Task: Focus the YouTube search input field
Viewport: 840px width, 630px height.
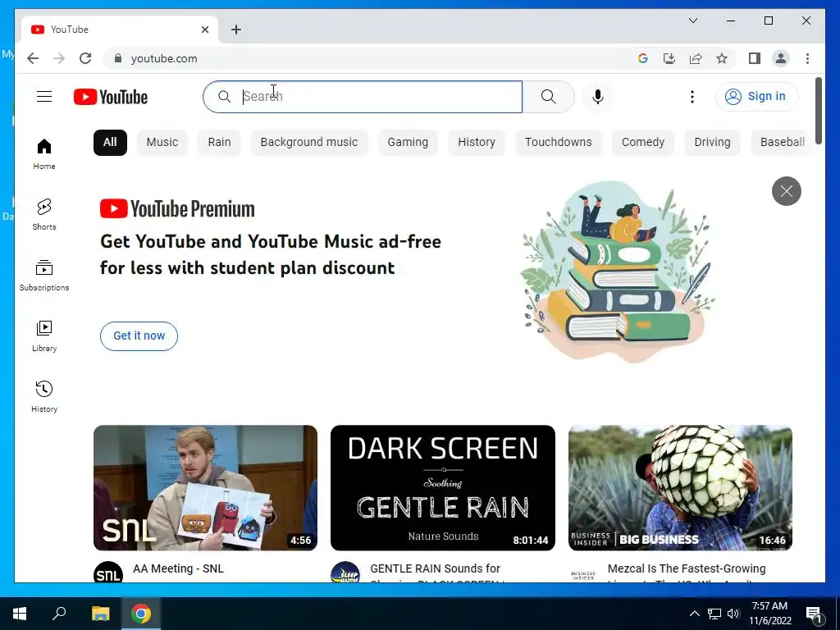Action: [x=363, y=97]
